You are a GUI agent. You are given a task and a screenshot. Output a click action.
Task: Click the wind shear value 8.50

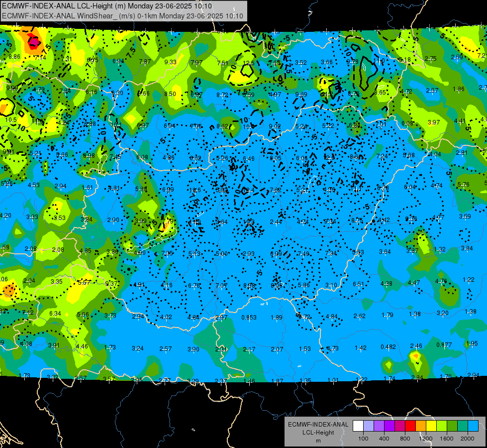click(170, 94)
